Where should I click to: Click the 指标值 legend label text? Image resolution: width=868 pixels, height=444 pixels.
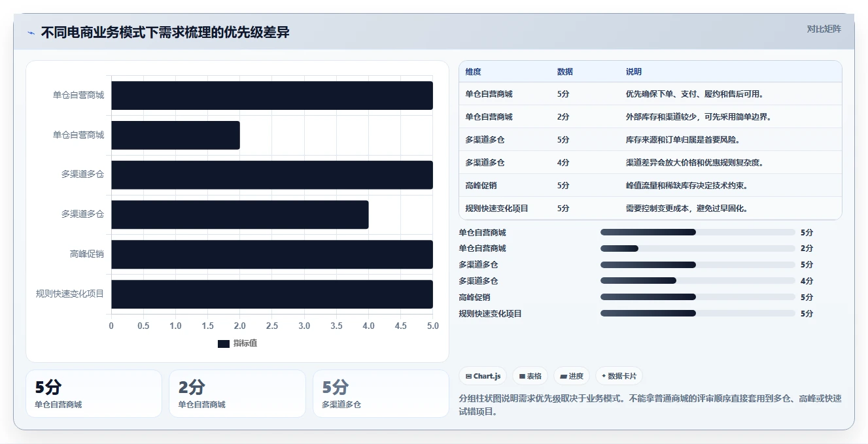(245, 343)
